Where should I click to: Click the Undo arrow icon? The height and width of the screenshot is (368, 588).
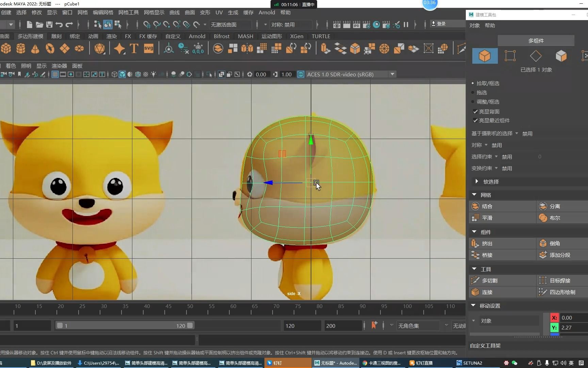[59, 25]
